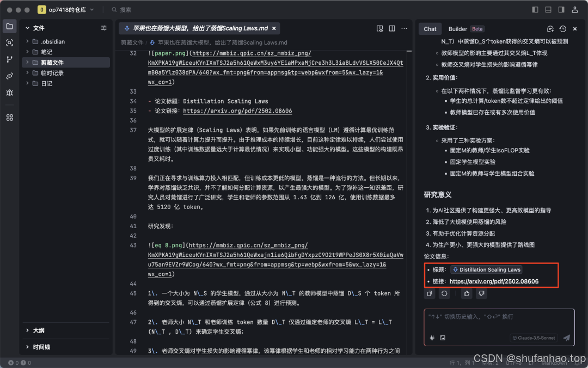Open the op7418的仓库 workspace dropdown

(x=66, y=10)
